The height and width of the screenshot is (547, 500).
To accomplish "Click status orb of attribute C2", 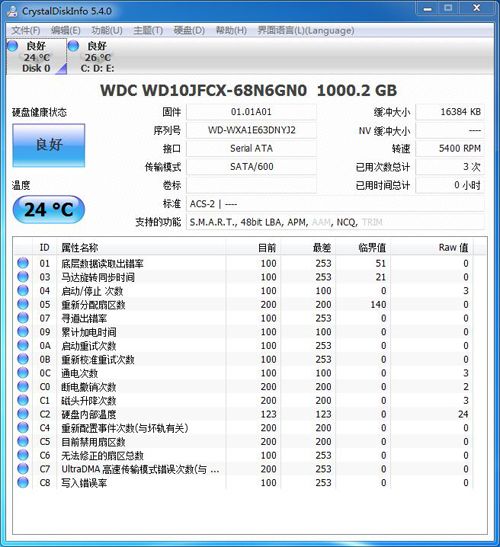I will [x=23, y=413].
